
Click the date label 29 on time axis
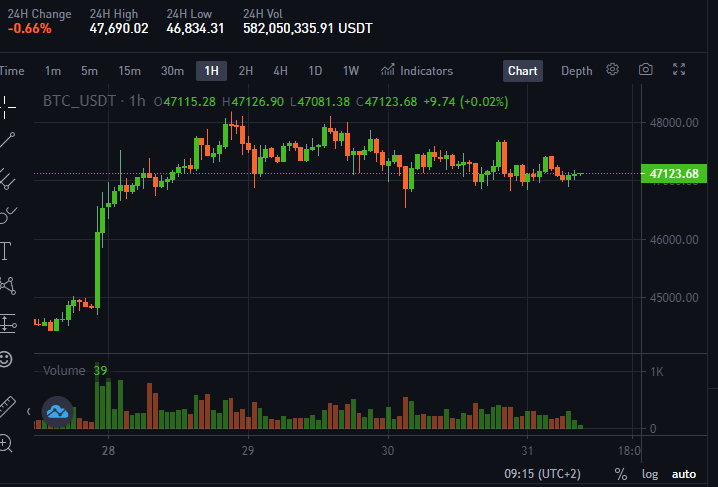(248, 451)
